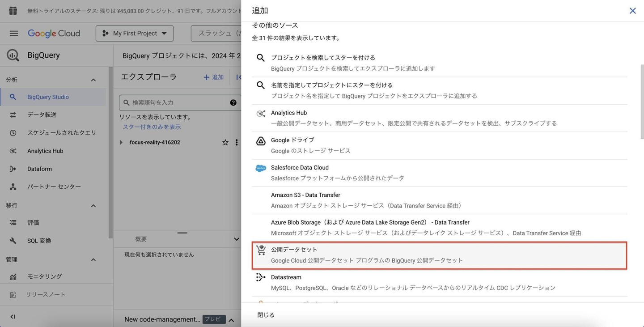Click the Analytics Hub icon in add panel

coord(261,114)
